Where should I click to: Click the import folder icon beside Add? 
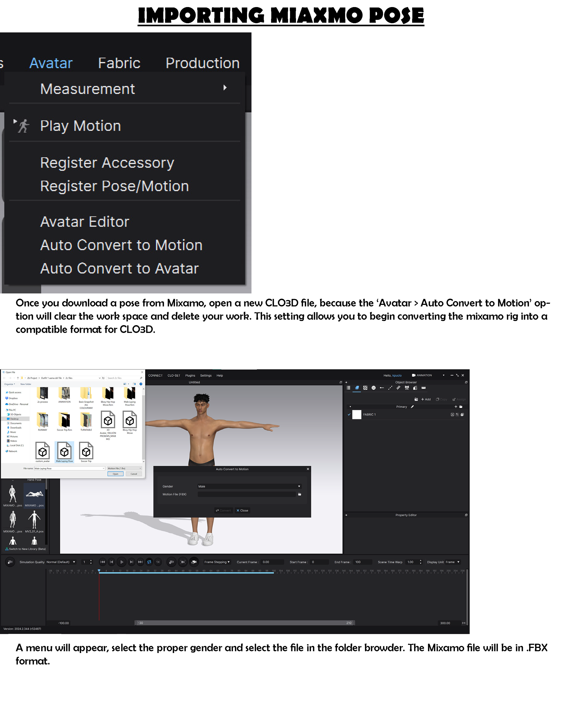(416, 399)
